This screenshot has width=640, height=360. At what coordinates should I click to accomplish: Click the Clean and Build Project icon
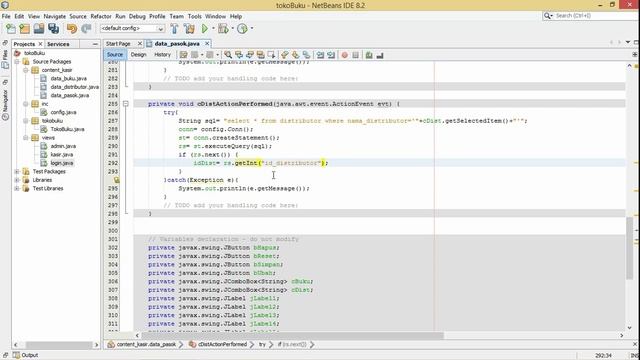tap(189, 29)
